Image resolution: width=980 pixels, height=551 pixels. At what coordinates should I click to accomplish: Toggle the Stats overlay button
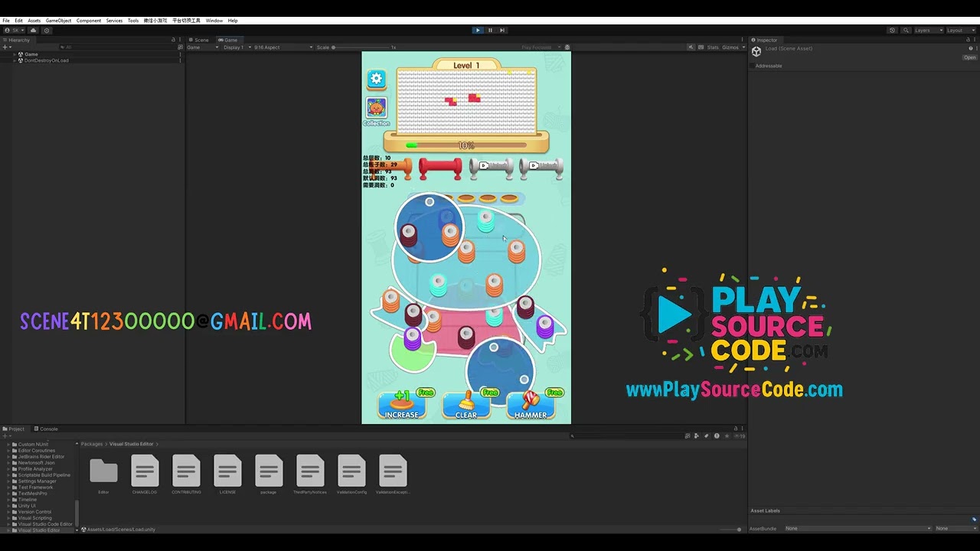tap(713, 47)
